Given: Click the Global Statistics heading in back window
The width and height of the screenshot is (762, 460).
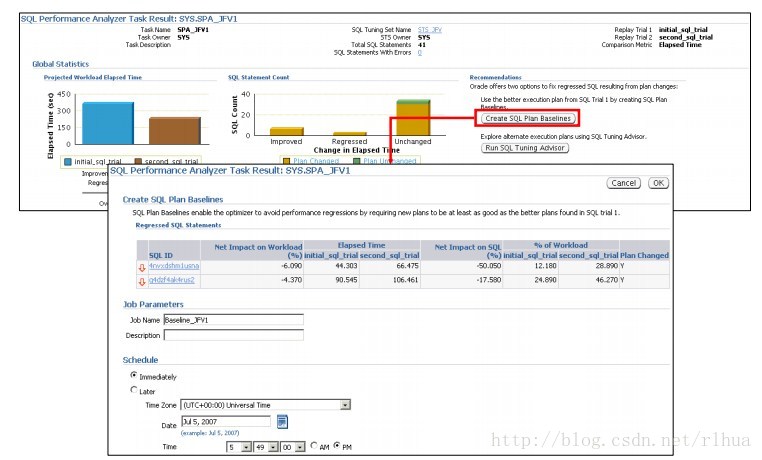Looking at the screenshot, I should pyautogui.click(x=60, y=64).
